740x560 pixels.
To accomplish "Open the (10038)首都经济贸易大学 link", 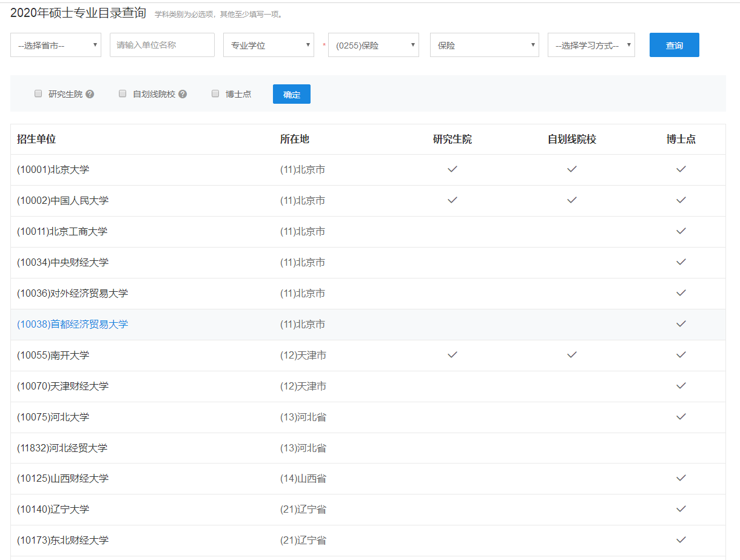I will pos(72,325).
